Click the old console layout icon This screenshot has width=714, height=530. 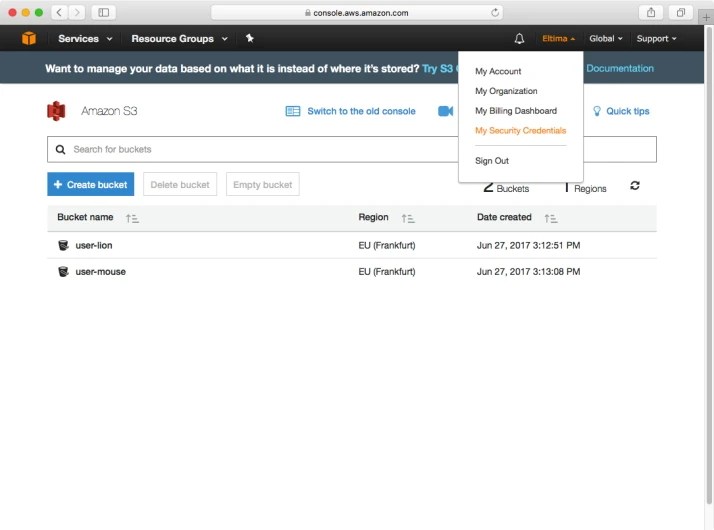tap(293, 111)
